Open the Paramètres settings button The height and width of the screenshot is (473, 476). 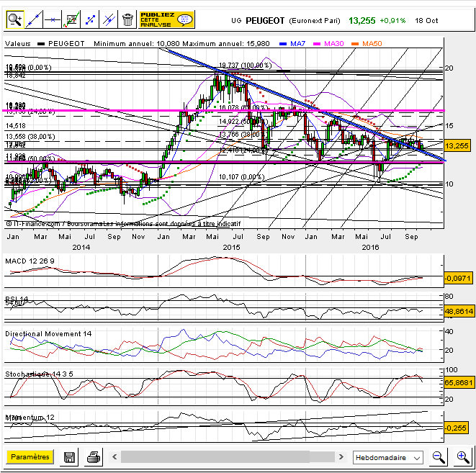tap(30, 456)
